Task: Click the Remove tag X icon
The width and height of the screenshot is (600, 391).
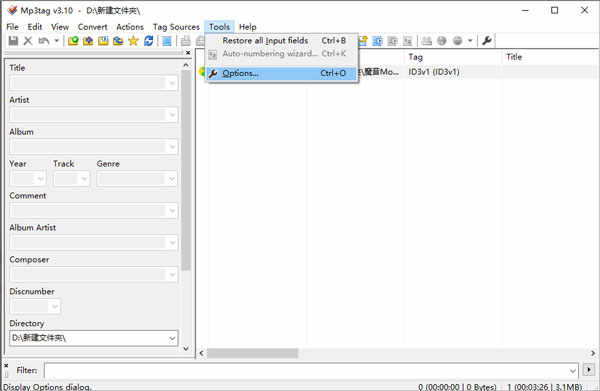Action: [x=28, y=41]
